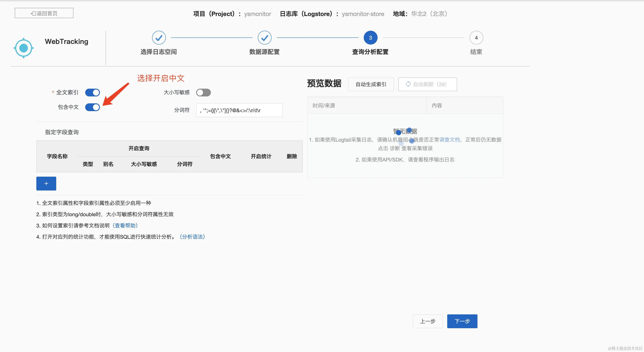The width and height of the screenshot is (644, 352).
Task: Click the checkmark for step 选择日志空间
Action: (159, 38)
